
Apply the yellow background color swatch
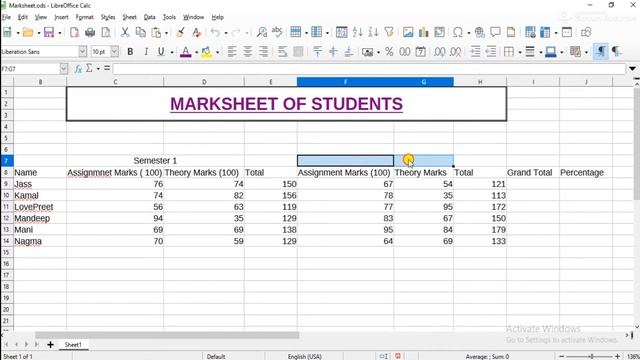coord(207,52)
